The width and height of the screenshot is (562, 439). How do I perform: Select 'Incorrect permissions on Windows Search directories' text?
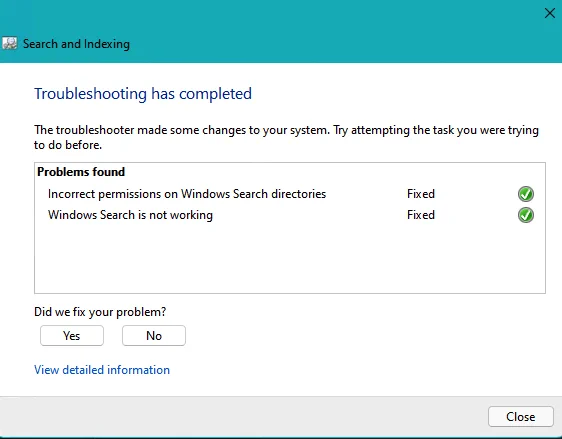(x=187, y=194)
